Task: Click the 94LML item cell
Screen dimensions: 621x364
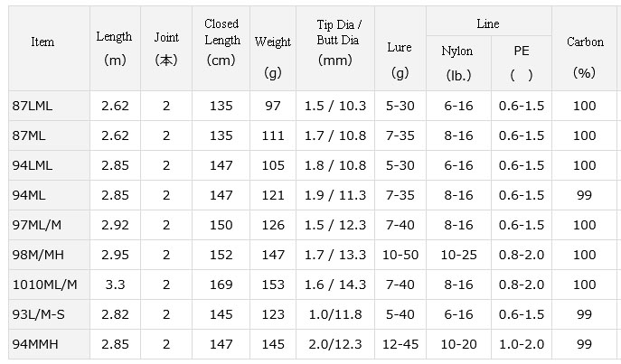Action: click(x=49, y=165)
